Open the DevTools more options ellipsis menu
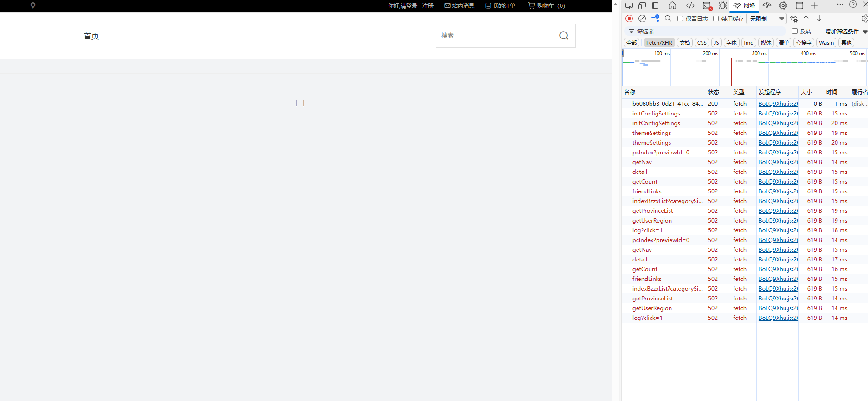 click(x=840, y=5)
